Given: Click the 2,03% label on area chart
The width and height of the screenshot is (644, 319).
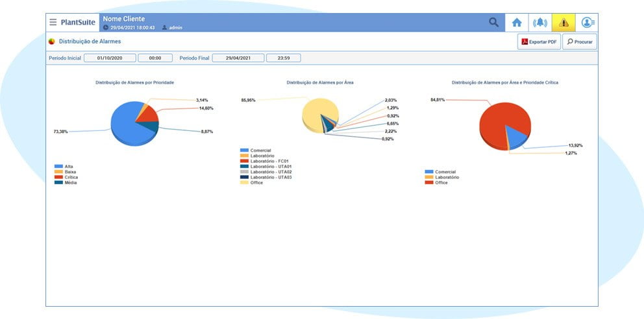Looking at the screenshot, I should pos(391,100).
